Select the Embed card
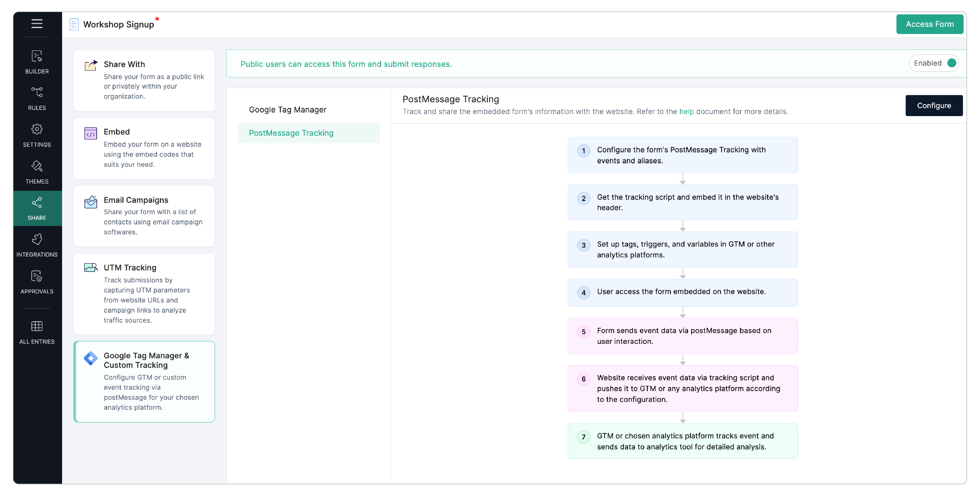 click(x=144, y=148)
